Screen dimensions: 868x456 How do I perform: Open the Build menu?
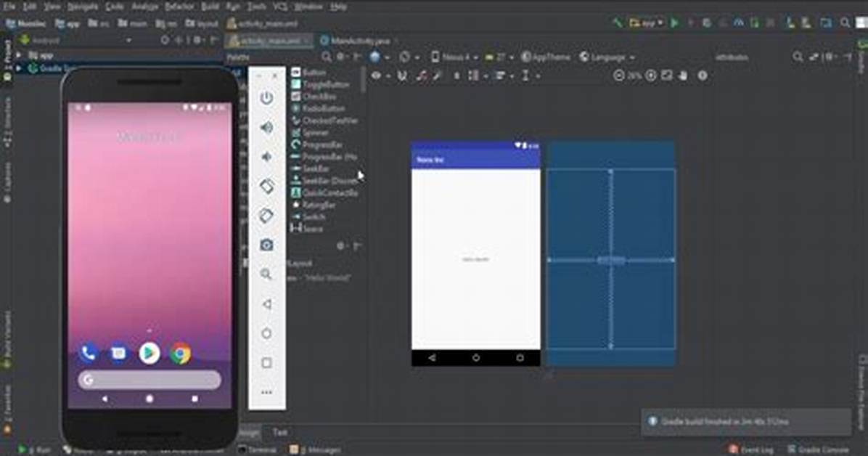point(210,7)
